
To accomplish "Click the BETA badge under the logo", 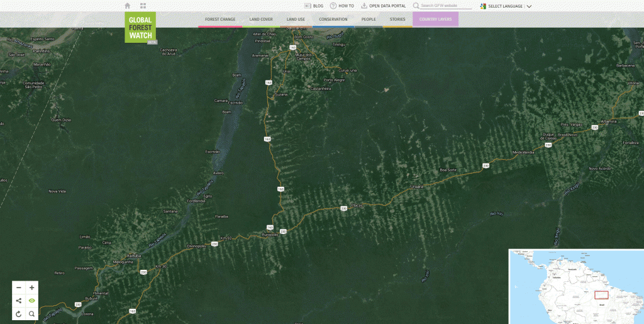I will 152,42.
